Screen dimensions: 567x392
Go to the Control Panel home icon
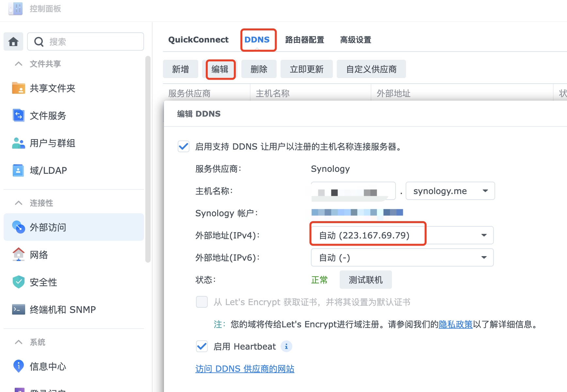pyautogui.click(x=13, y=41)
